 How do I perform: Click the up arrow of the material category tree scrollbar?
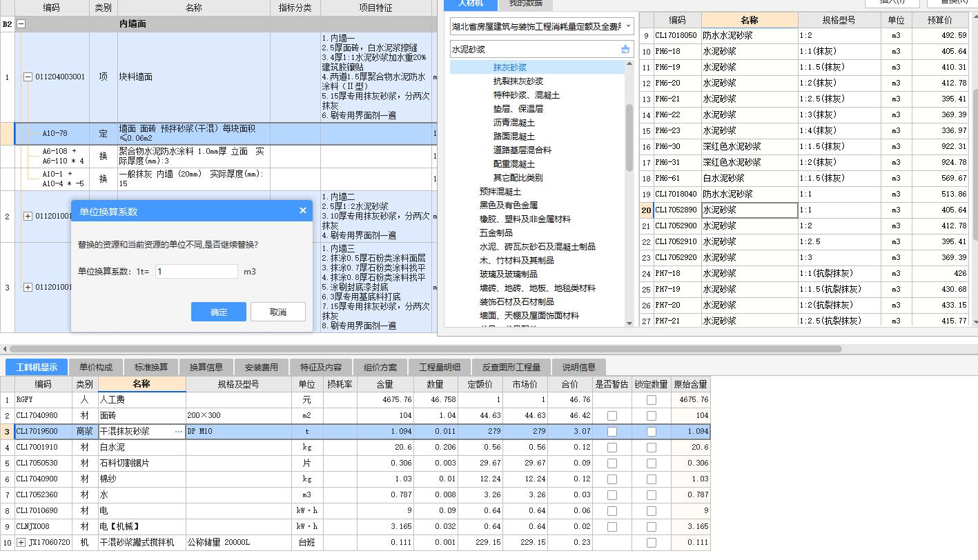(629, 64)
